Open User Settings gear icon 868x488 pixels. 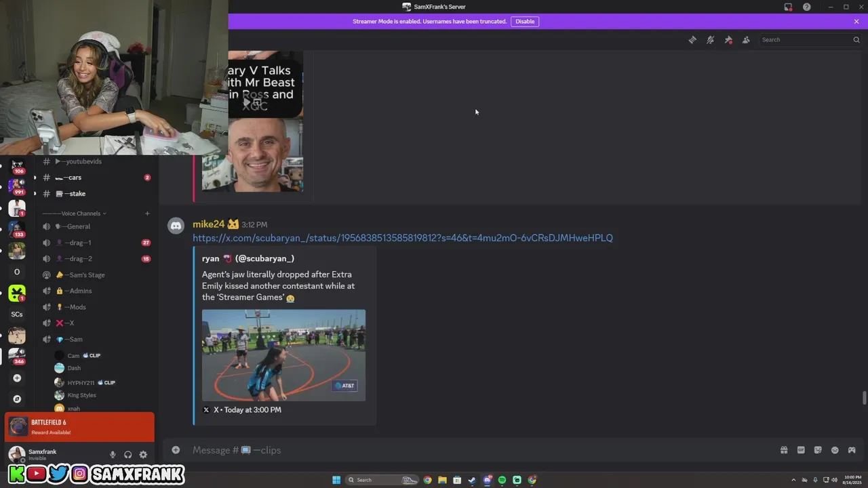coord(143,455)
